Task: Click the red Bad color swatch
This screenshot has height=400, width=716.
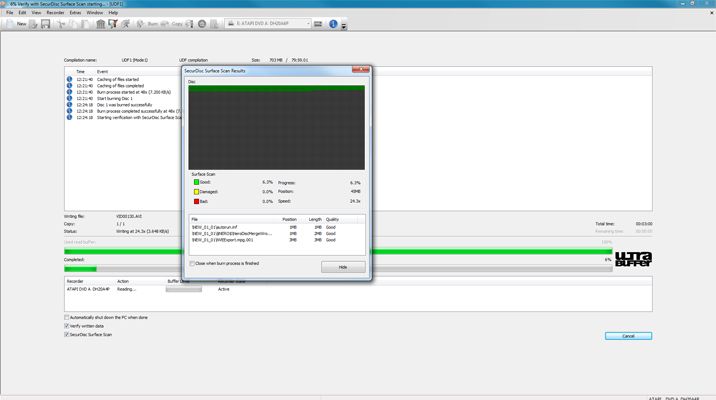Action: (196, 201)
